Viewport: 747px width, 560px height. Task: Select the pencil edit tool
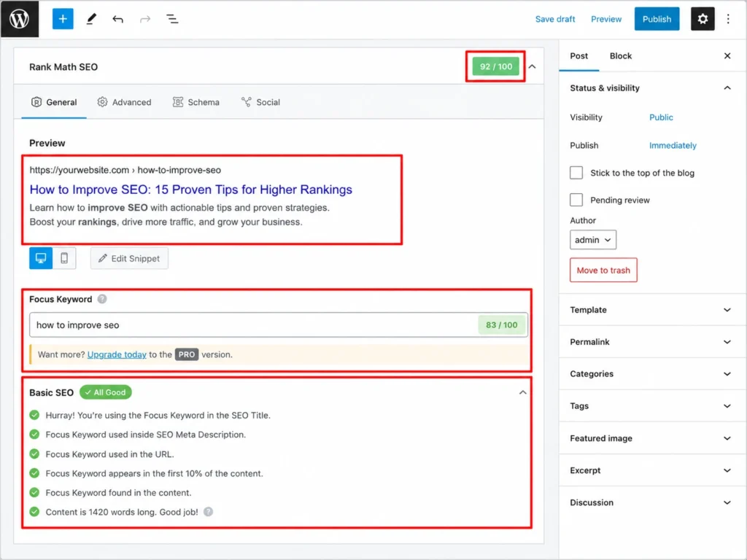click(91, 19)
